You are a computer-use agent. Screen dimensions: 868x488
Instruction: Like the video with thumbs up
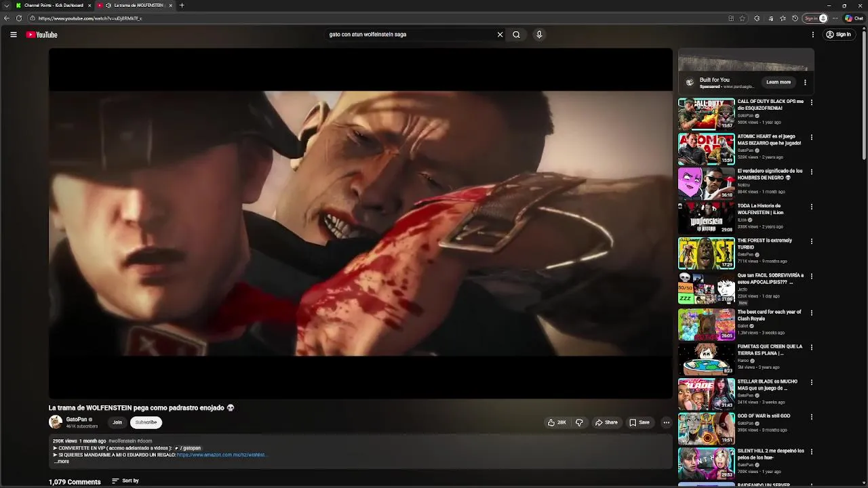[557, 422]
